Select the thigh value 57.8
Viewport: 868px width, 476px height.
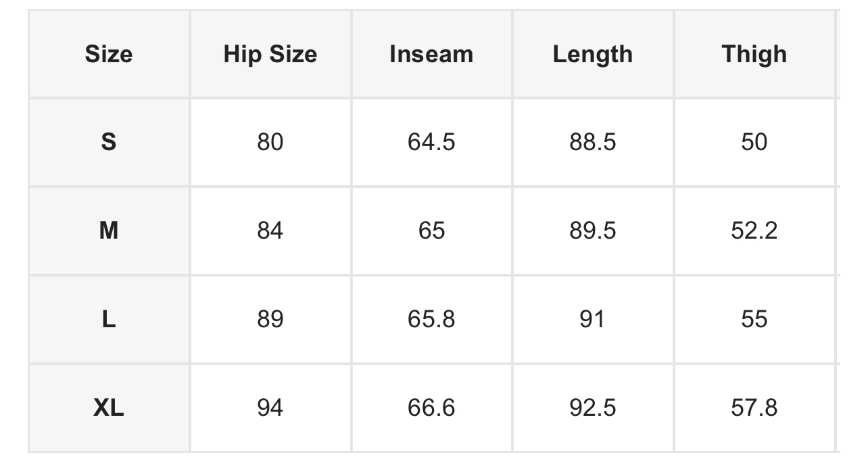click(754, 408)
